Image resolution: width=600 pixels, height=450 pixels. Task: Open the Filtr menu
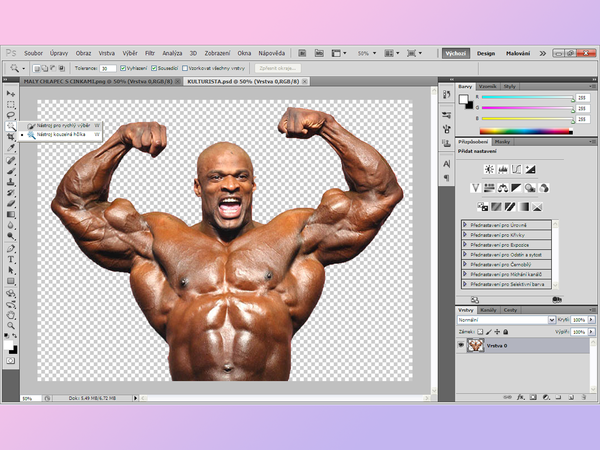click(149, 52)
